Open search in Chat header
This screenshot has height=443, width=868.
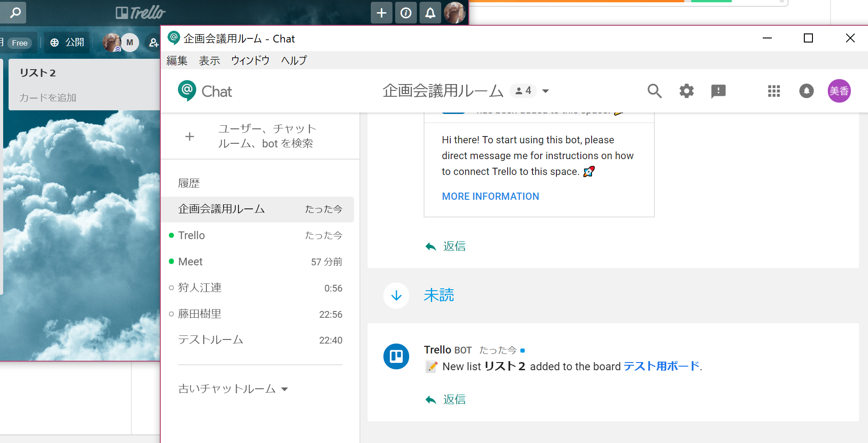[654, 91]
